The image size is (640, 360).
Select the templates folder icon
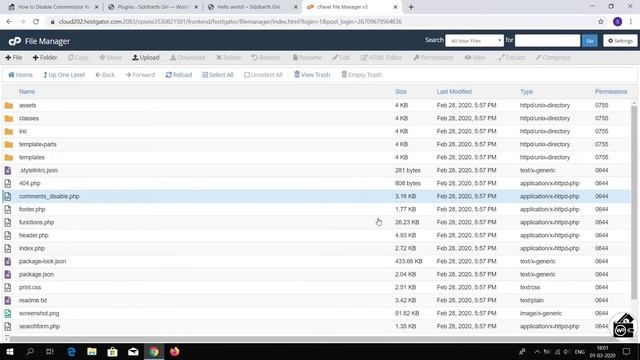9,157
